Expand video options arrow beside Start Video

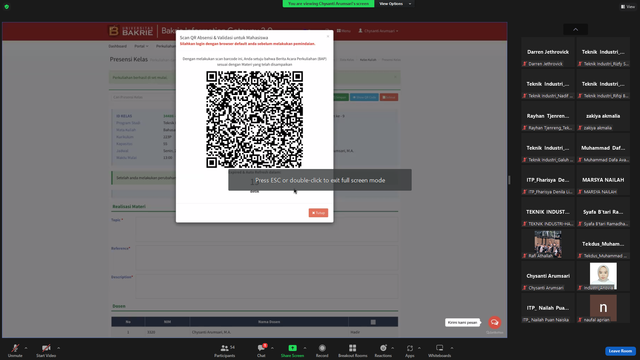click(x=59, y=348)
